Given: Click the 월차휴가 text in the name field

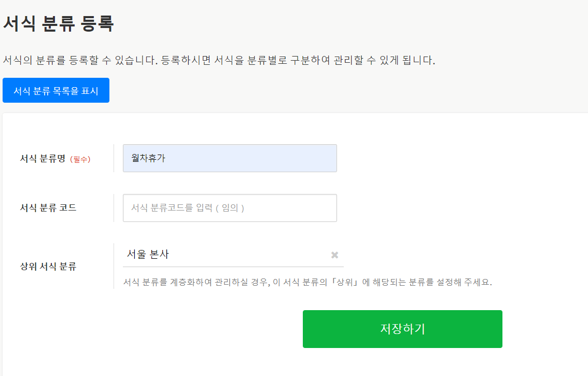Looking at the screenshot, I should pyautogui.click(x=148, y=158).
